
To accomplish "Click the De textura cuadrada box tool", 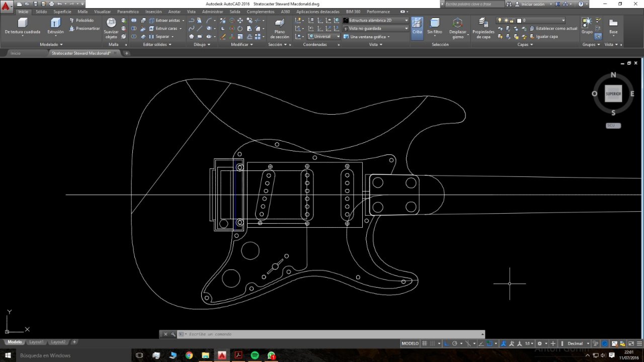I will coord(23,27).
